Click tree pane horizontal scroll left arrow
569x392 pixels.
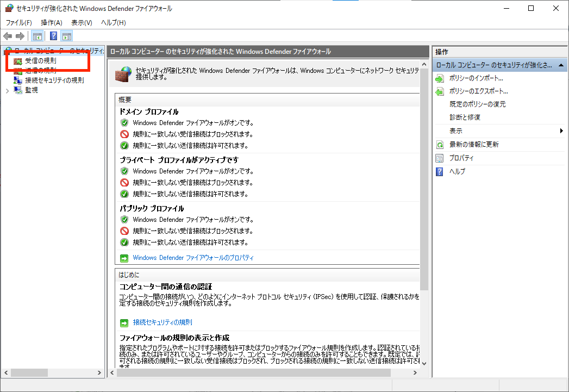[6, 373]
